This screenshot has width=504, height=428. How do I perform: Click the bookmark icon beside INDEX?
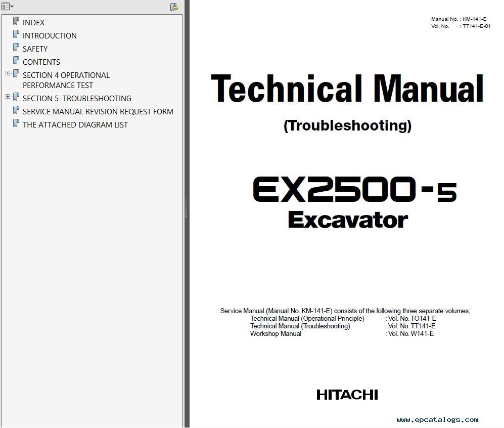coord(16,21)
